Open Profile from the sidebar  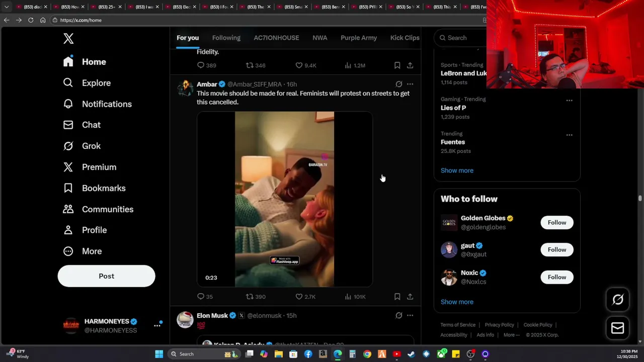[85, 230]
